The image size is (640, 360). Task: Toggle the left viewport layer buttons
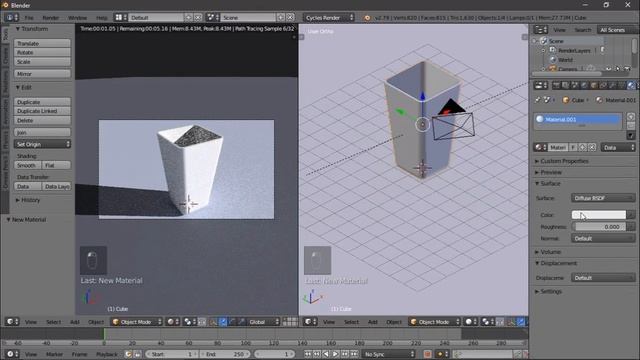[290, 322]
